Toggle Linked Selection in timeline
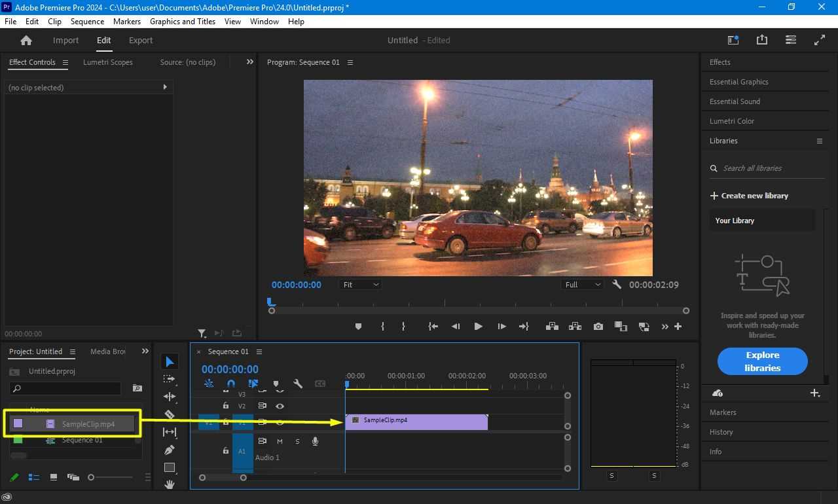The height and width of the screenshot is (504, 838). [253, 384]
